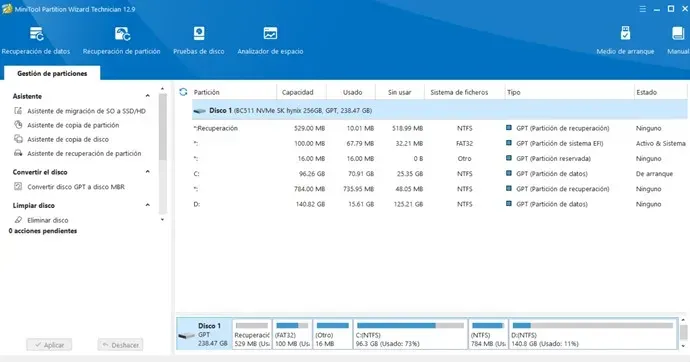690x362 pixels.
Task: Launch Pruebas de disco benchmark
Action: point(198,40)
